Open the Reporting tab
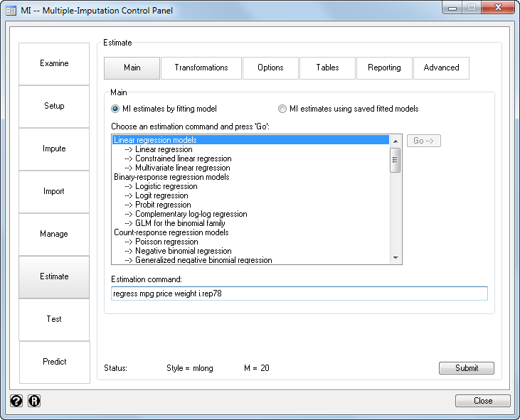The width and height of the screenshot is (520, 420). tap(384, 68)
